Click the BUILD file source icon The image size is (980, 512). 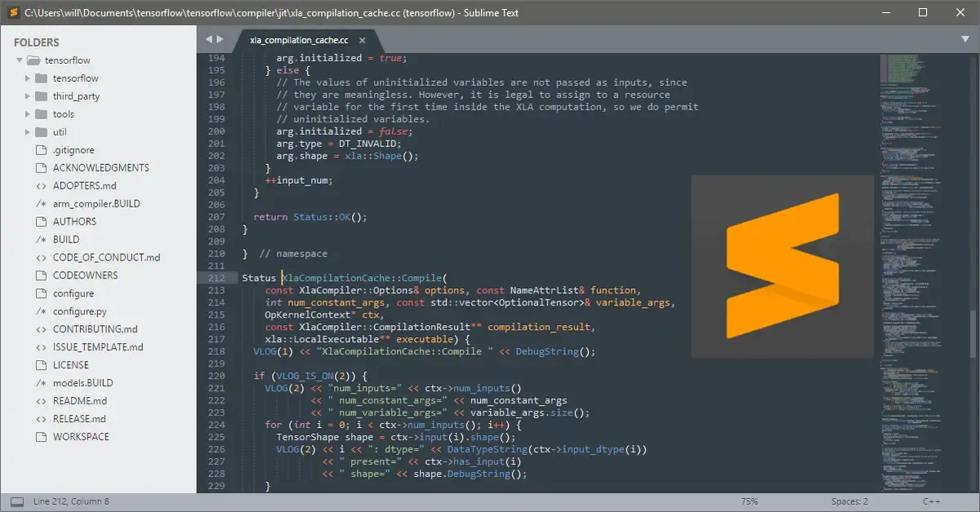42,240
